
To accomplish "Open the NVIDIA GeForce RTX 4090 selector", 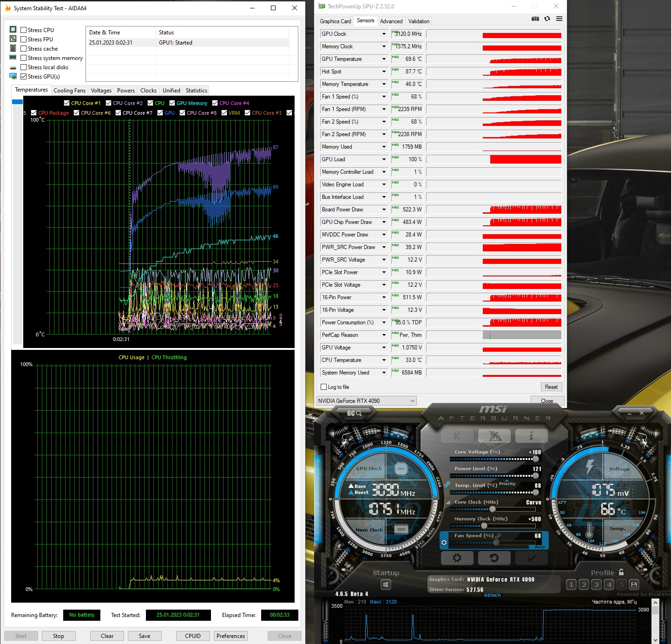I will tap(366, 401).
